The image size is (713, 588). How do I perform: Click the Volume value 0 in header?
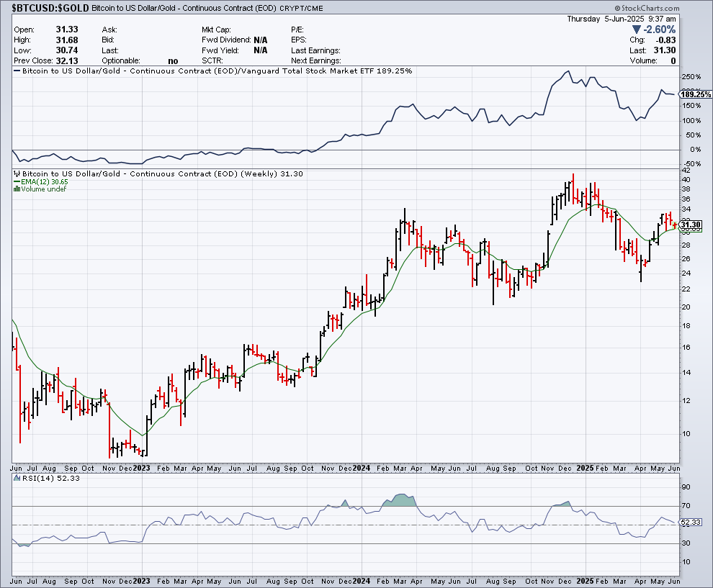pyautogui.click(x=673, y=61)
